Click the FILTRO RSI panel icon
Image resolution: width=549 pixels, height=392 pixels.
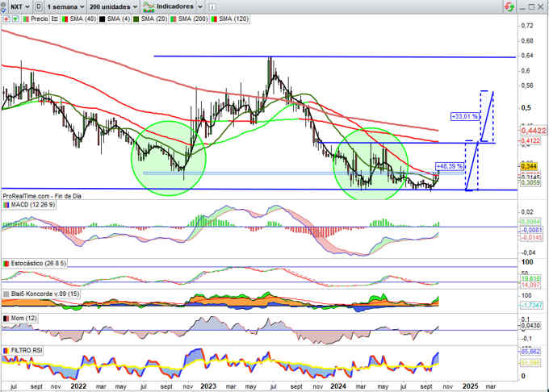[6, 350]
